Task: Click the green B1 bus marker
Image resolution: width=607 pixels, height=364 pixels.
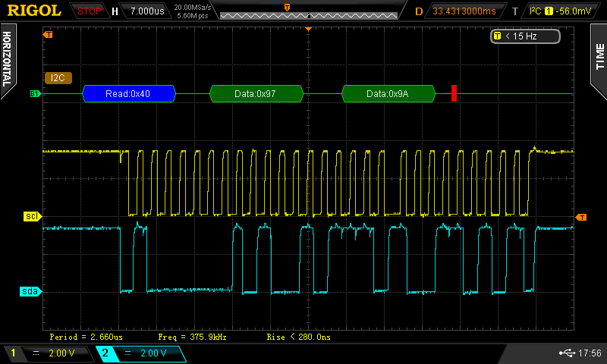Action: click(35, 93)
